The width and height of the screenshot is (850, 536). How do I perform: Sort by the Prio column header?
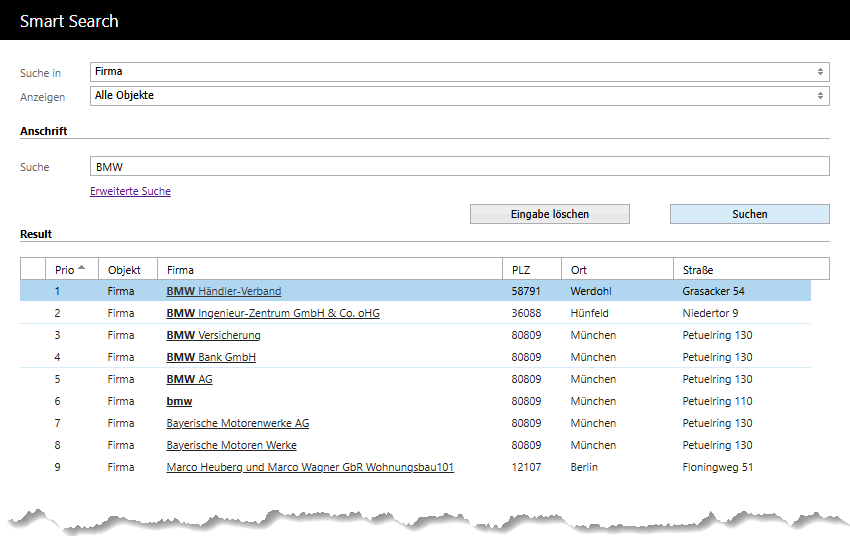tap(72, 269)
